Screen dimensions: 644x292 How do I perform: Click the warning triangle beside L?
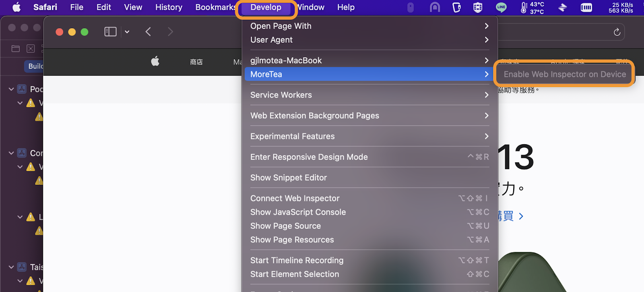click(31, 217)
